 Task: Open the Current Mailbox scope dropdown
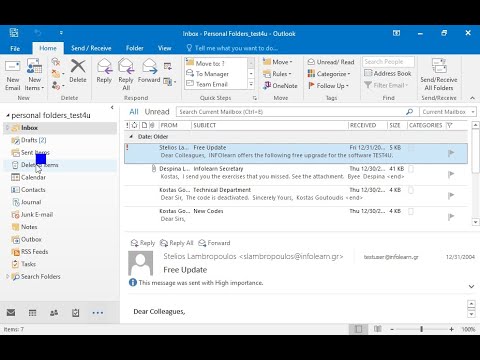448,112
